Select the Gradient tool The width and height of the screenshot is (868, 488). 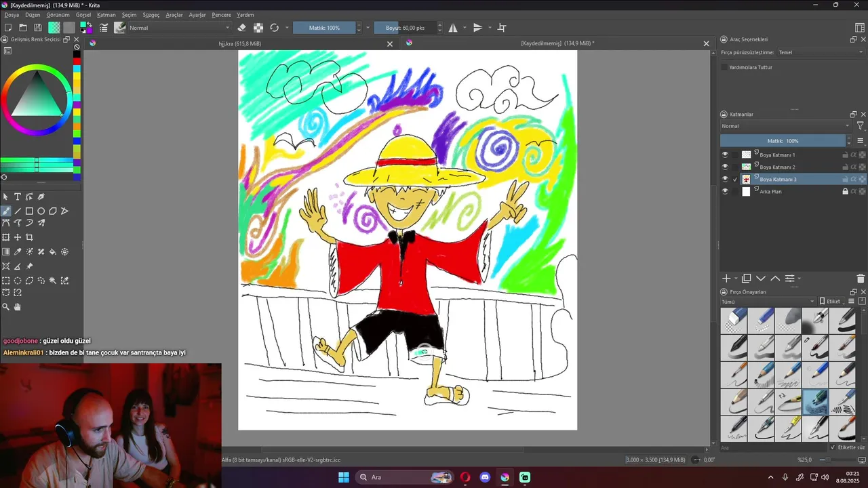tap(6, 251)
